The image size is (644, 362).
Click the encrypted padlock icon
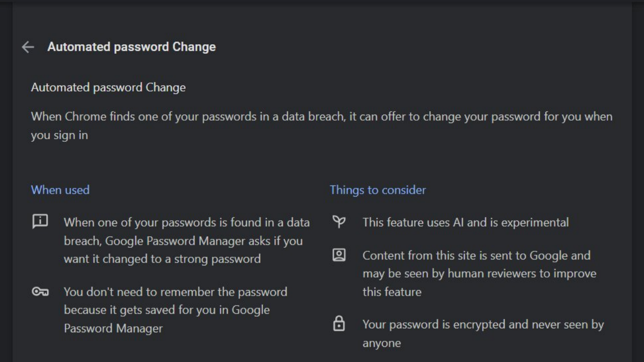[x=339, y=323]
